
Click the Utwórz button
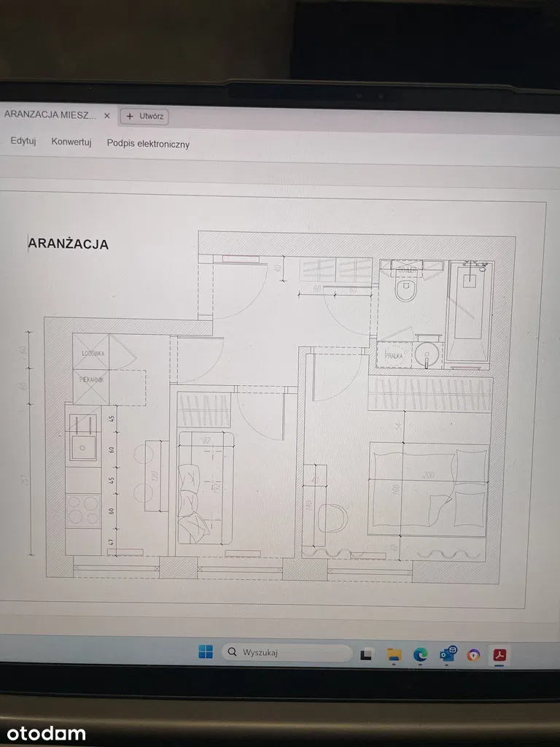145,116
